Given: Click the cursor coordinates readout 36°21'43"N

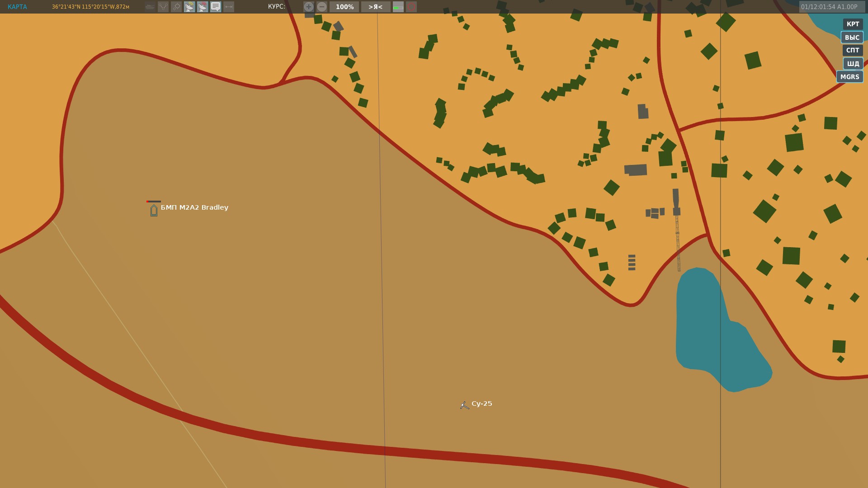Looking at the screenshot, I should click(x=90, y=7).
